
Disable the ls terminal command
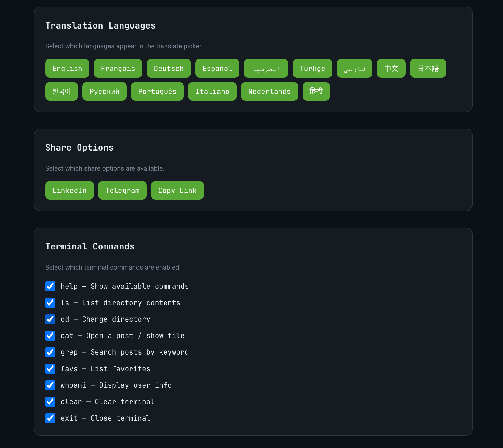[x=50, y=303]
